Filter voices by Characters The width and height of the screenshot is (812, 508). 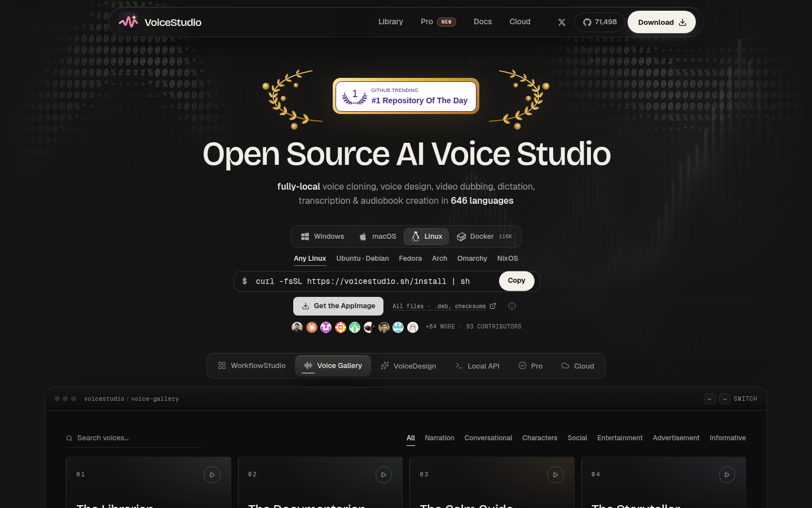pyautogui.click(x=540, y=438)
